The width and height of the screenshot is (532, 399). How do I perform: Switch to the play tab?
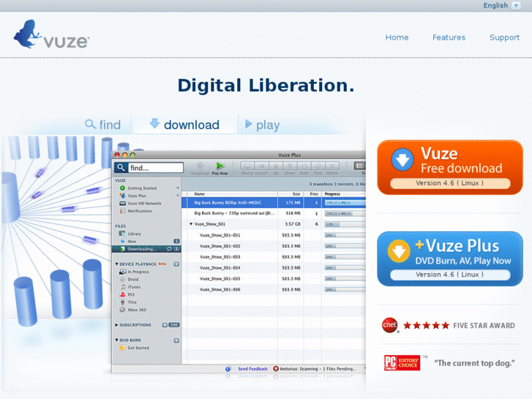point(263,125)
